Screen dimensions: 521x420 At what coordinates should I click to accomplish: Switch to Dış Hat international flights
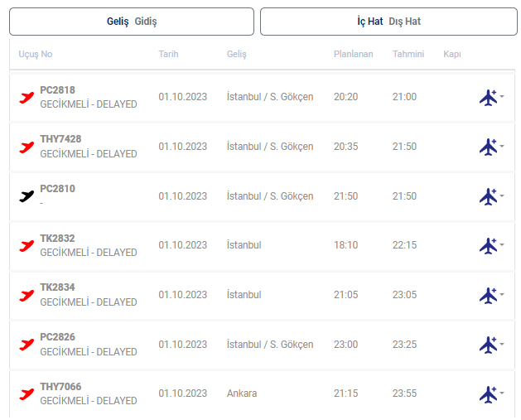click(405, 22)
